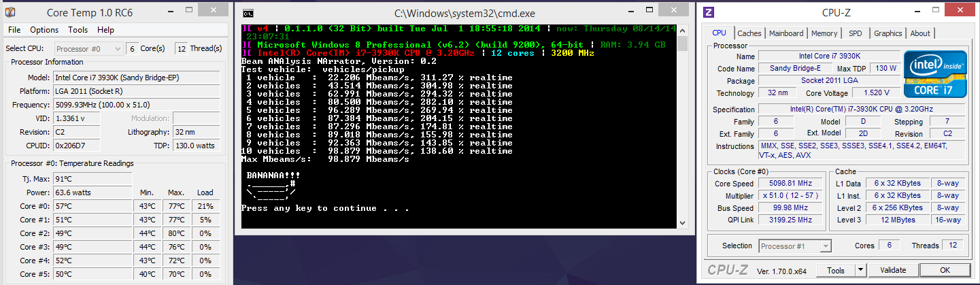Switch to the Graphics tab in CPU-Z
The image size is (980, 285).
pos(888,33)
